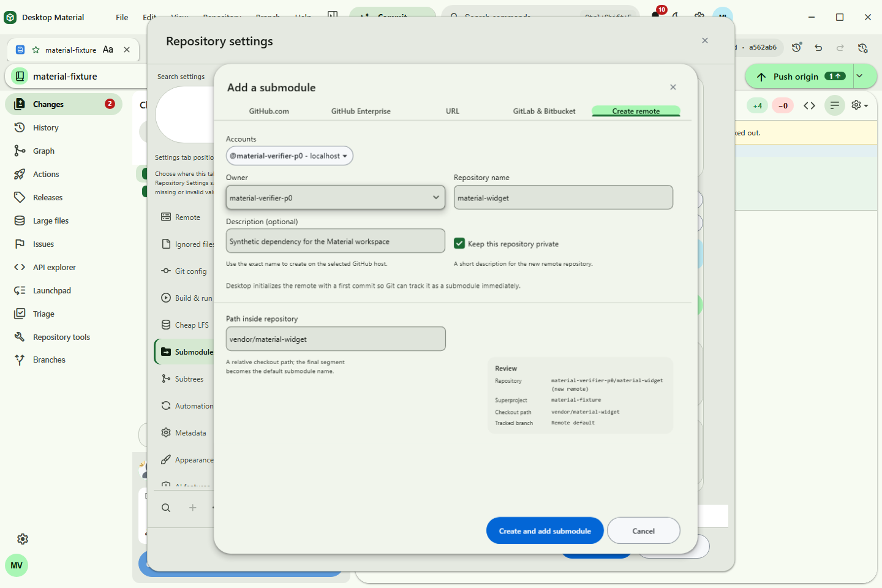Click the Description field
Image resolution: width=882 pixels, height=588 pixels.
tap(336, 241)
